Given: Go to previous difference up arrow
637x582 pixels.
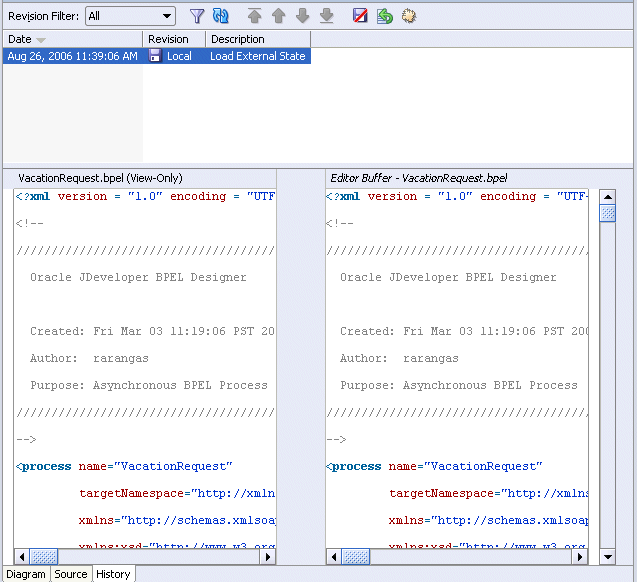Looking at the screenshot, I should pyautogui.click(x=279, y=16).
